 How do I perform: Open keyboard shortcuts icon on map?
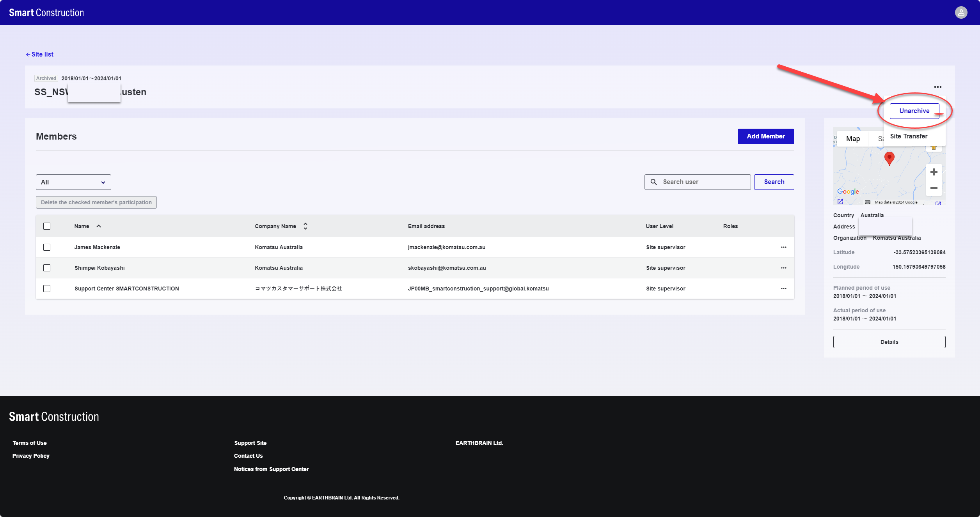click(867, 202)
